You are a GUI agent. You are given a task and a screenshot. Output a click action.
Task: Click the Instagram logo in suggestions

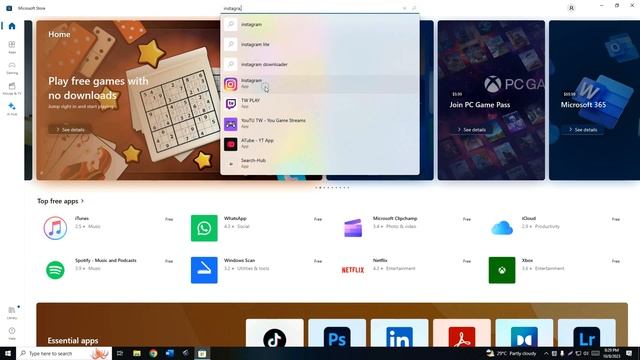click(x=231, y=84)
